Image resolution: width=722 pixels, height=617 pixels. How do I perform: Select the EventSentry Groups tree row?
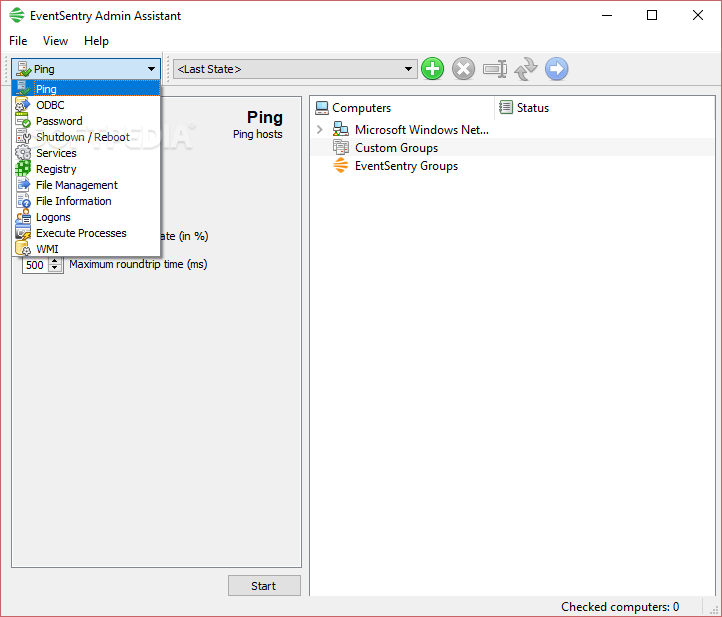(512, 165)
